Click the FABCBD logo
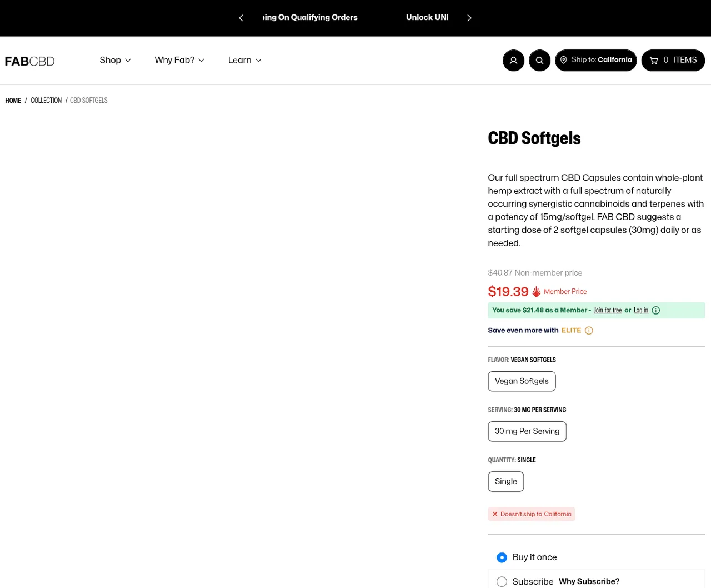 pos(30,61)
